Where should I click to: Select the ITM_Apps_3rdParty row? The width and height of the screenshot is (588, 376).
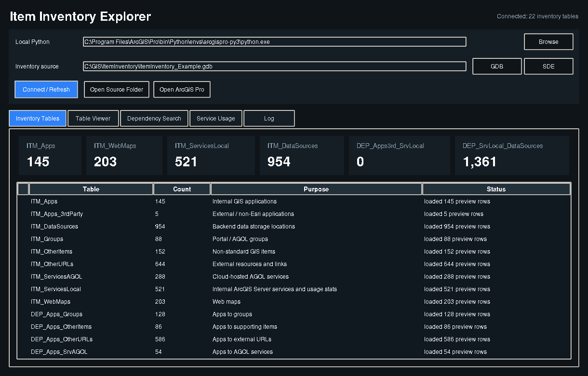click(294, 214)
